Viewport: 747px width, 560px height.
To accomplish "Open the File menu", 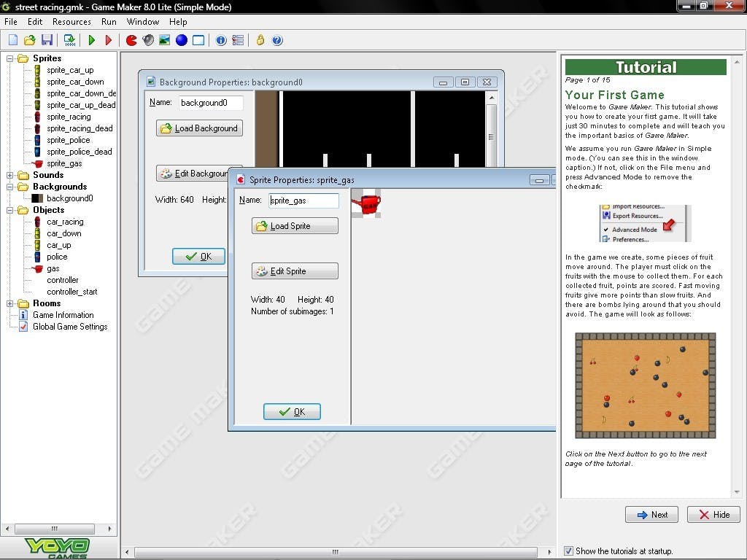I will click(x=10, y=22).
